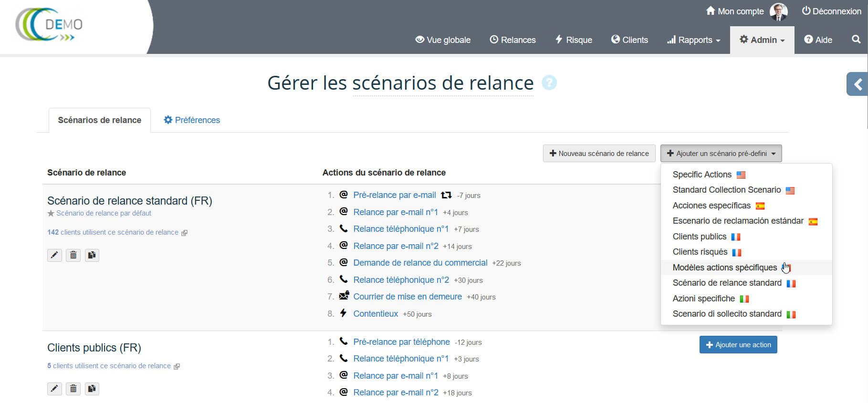
Task: Open the Rapports dropdown menu
Action: 693,40
